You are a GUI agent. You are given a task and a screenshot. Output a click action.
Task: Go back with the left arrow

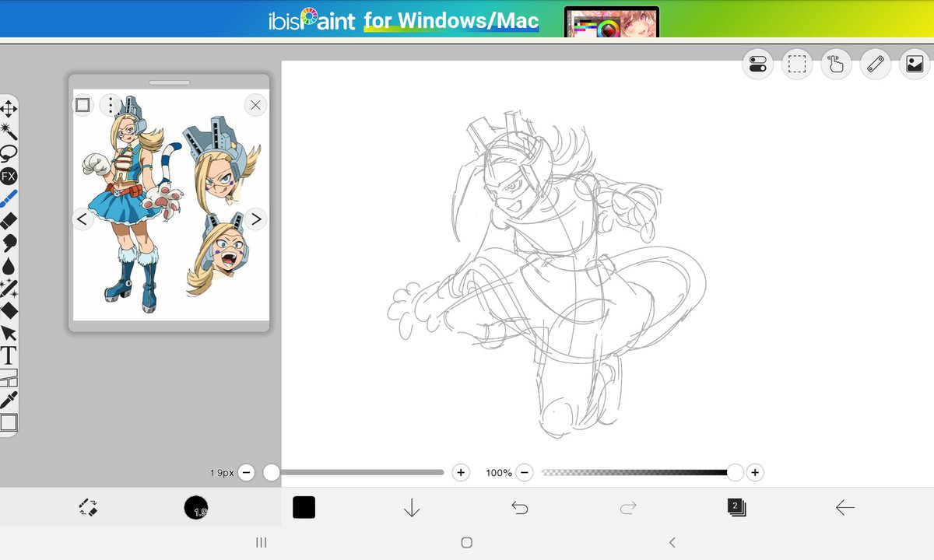pyautogui.click(x=844, y=508)
